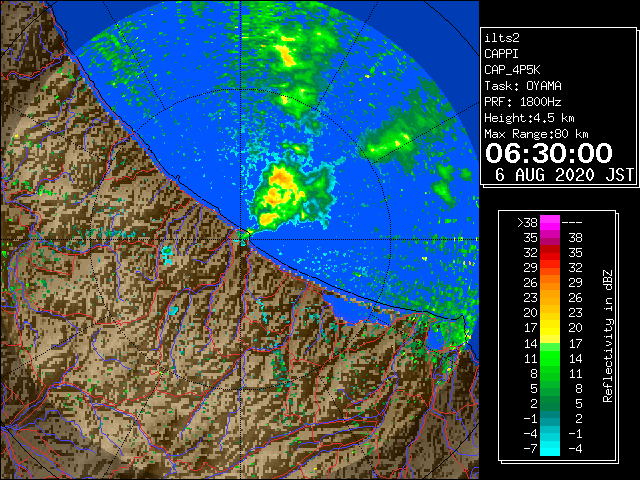This screenshot has height=480, width=640.
Task: Select the dark red 32–35 dBZ band
Action: 550,253
